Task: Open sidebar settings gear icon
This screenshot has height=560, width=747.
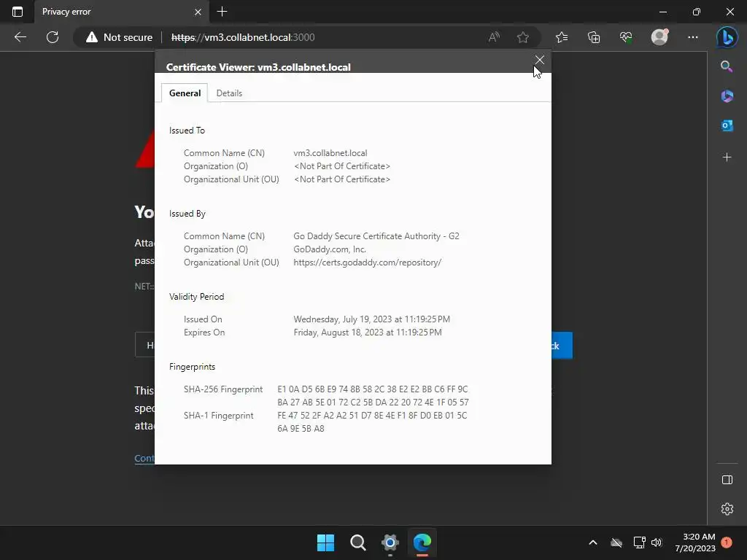Action: (727, 509)
